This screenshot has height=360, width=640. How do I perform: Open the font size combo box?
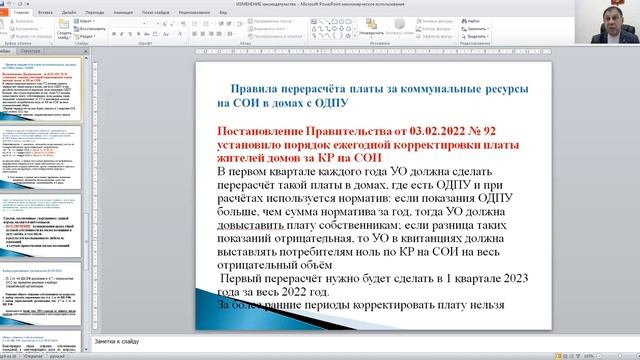click(x=153, y=24)
